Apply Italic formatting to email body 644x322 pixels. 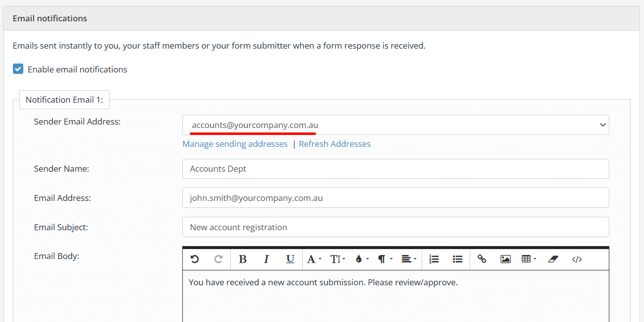coord(266,258)
